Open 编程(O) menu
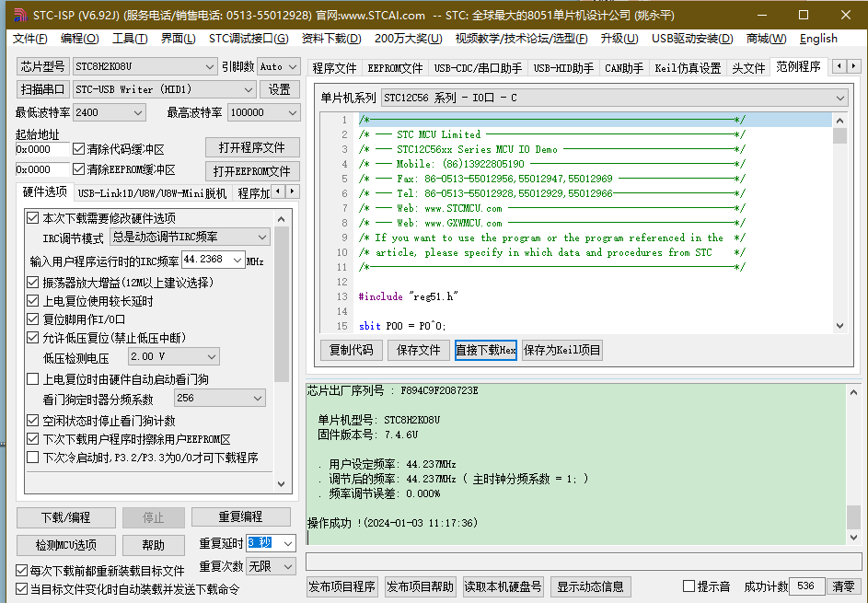 point(80,39)
